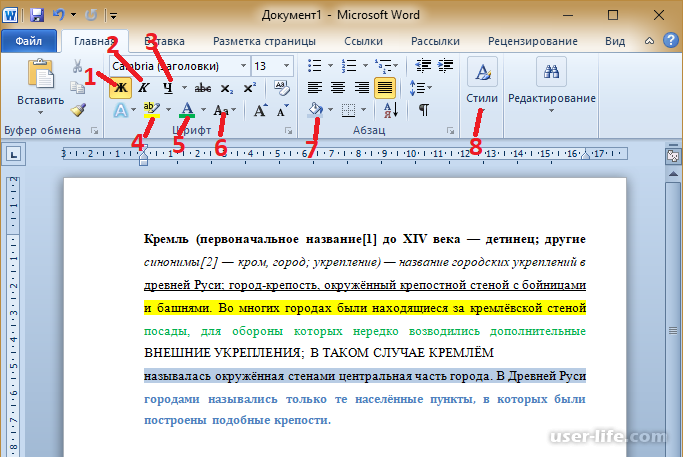Switch to the Разметка страницы tab
Screen dimensions: 683x457
[x=264, y=41]
